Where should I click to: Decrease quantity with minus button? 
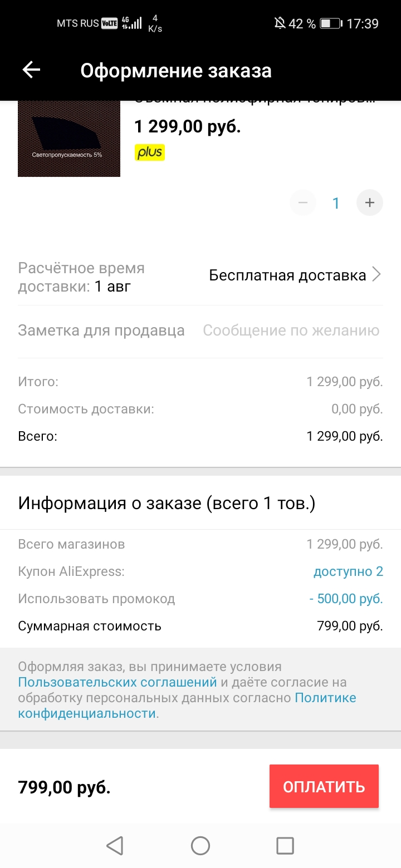(x=303, y=203)
